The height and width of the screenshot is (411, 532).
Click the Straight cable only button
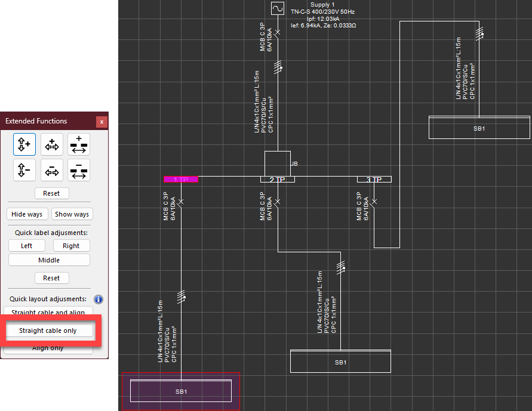pos(48,330)
